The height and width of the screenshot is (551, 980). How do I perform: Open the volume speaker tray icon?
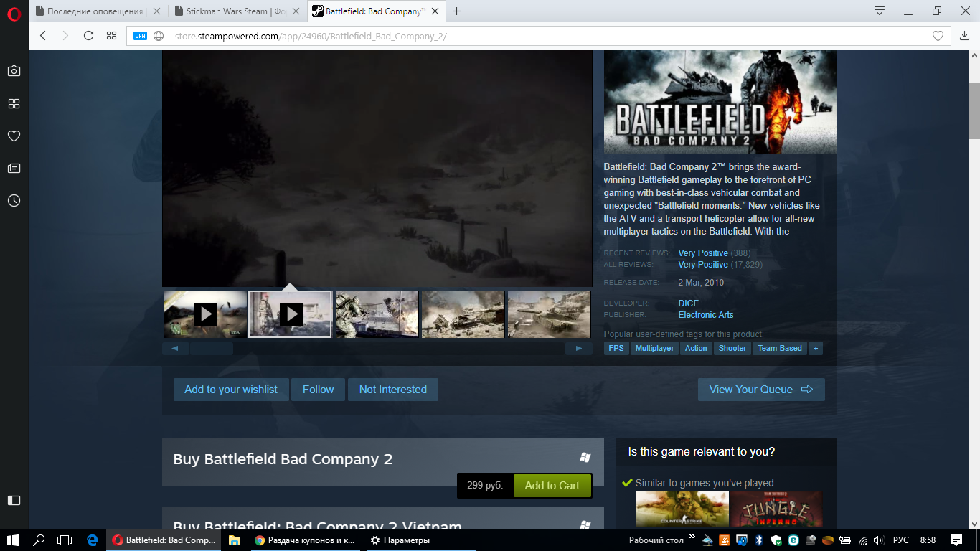(x=879, y=540)
